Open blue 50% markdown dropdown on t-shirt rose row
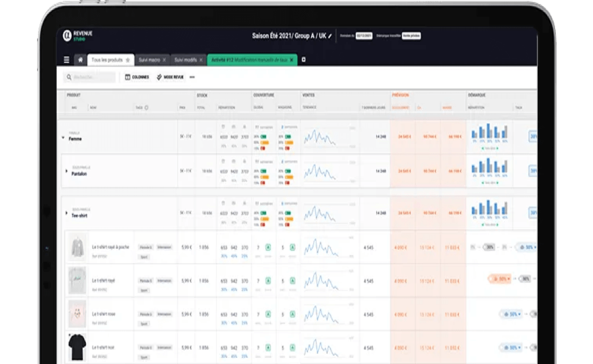The height and width of the screenshot is (364, 593). coord(511,314)
